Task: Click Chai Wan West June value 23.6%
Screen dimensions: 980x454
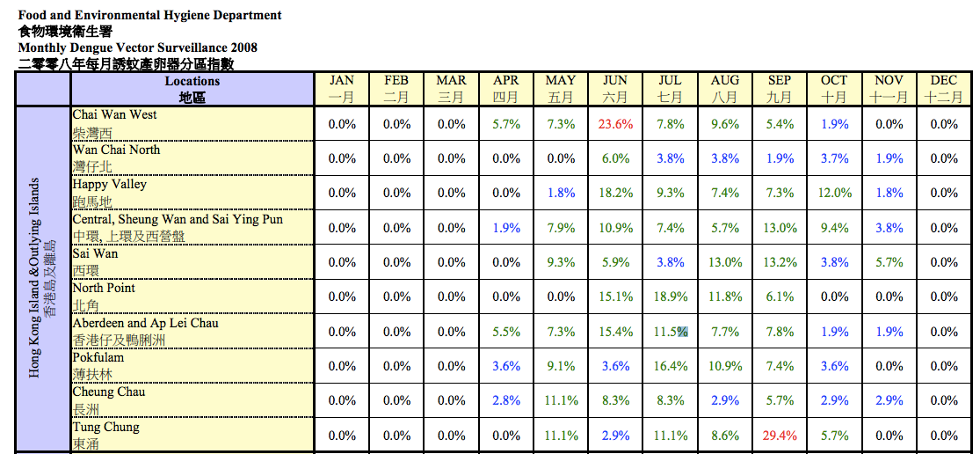Action: (x=615, y=124)
